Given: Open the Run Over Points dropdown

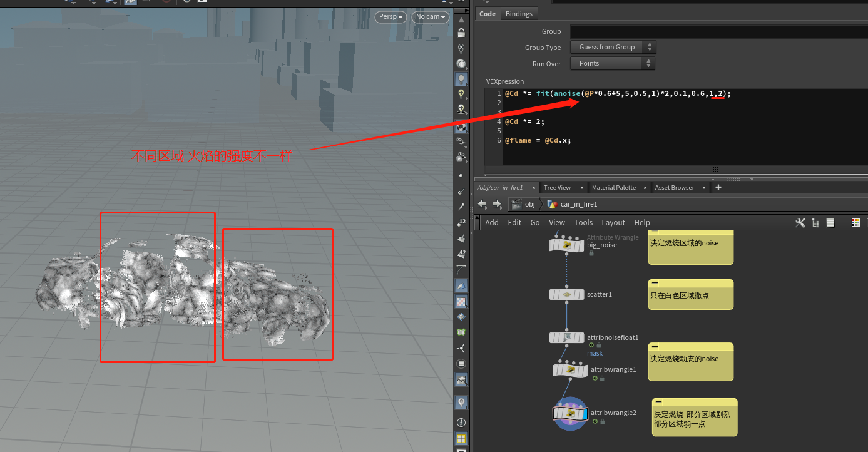Looking at the screenshot, I should pyautogui.click(x=613, y=64).
